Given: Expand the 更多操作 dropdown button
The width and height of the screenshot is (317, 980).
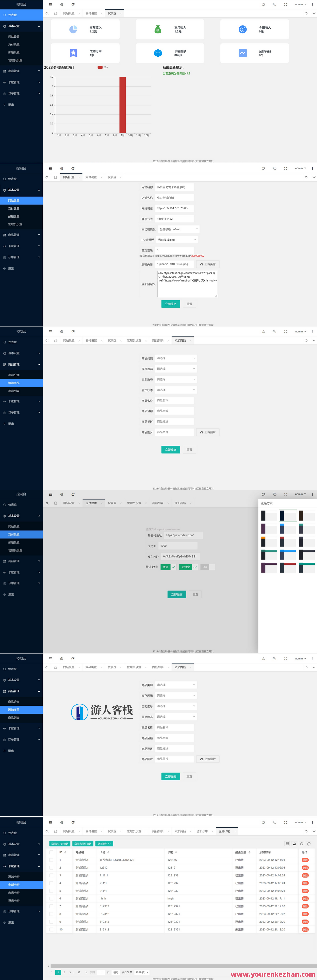Looking at the screenshot, I should (104, 844).
